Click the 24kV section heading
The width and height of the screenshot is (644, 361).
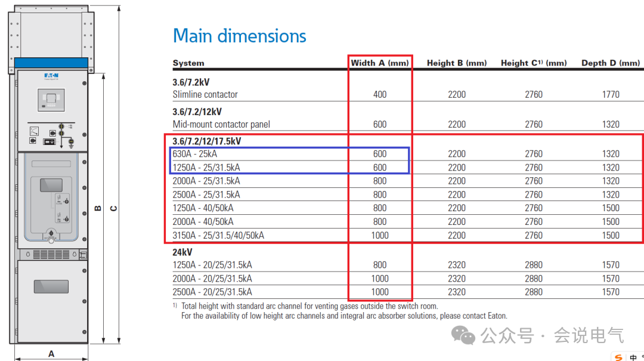point(184,252)
